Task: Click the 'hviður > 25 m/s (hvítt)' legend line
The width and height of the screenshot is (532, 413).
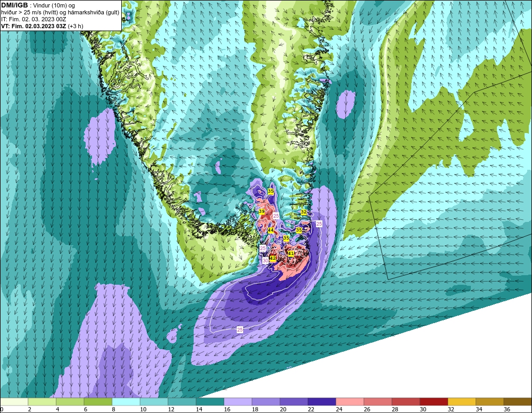Action: click(60, 12)
